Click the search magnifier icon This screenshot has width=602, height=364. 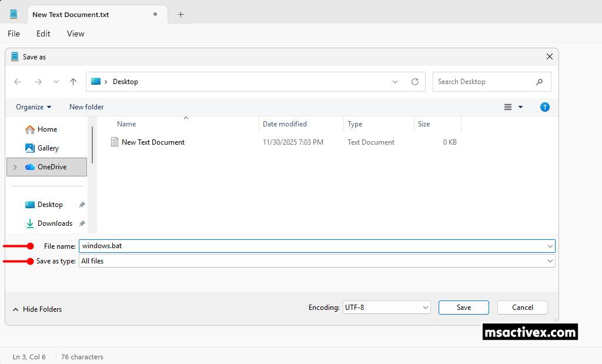point(539,82)
